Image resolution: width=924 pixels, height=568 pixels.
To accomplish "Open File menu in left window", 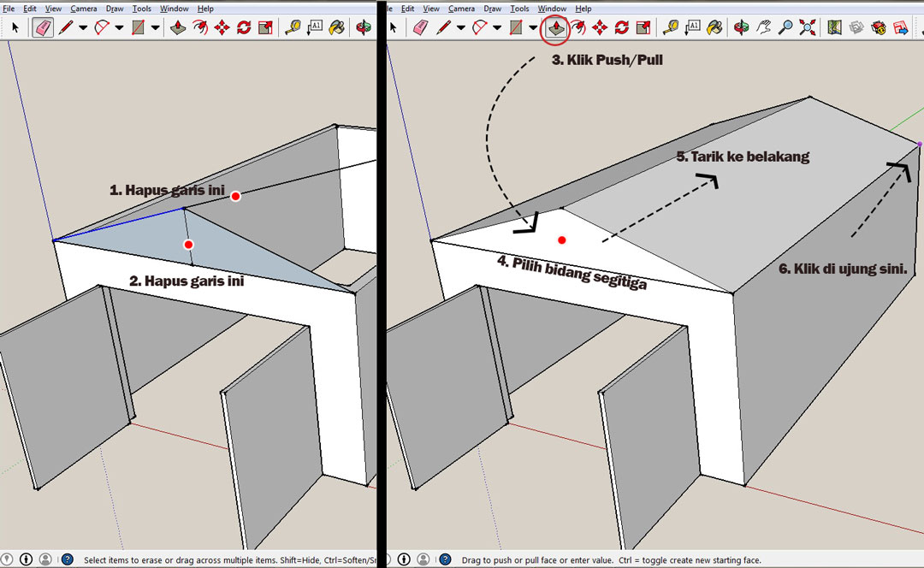I will tap(9, 9).
